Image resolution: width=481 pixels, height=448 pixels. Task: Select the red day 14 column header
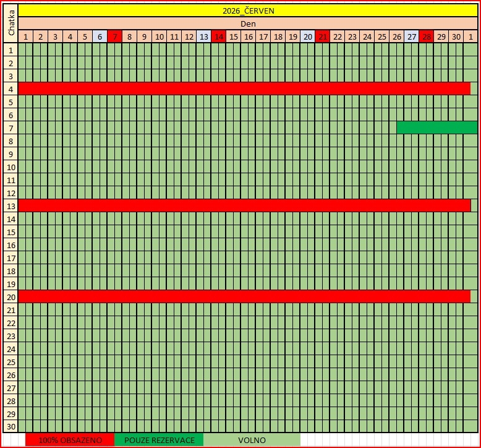click(218, 37)
